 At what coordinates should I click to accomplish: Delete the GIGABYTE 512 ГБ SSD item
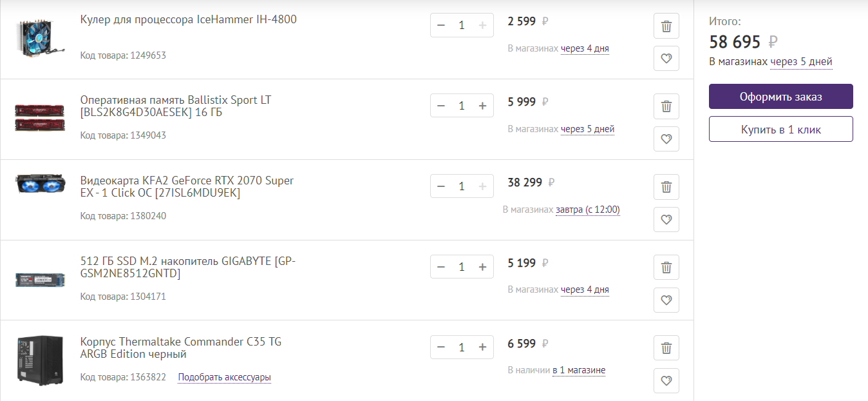(x=666, y=267)
